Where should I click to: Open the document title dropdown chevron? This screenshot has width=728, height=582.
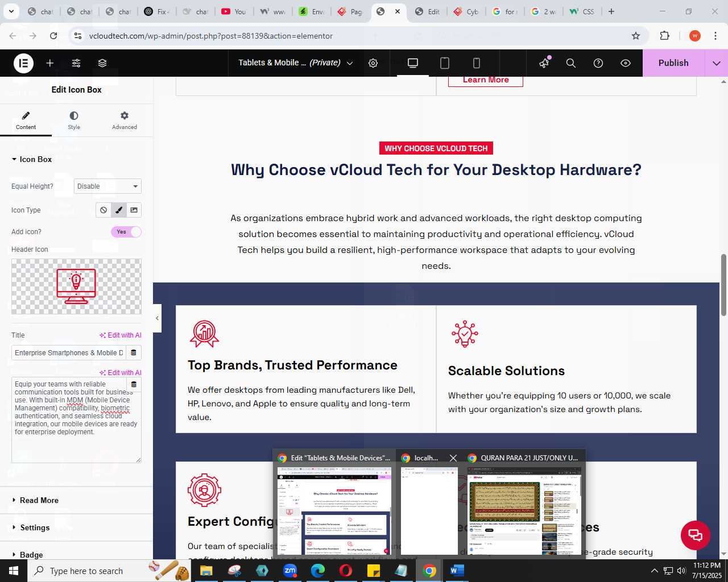(x=350, y=63)
